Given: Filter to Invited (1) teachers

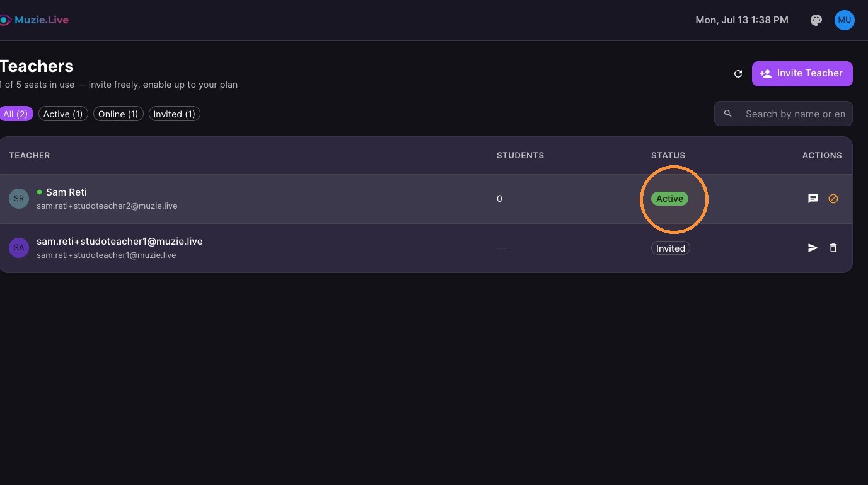Looking at the screenshot, I should click(x=174, y=114).
